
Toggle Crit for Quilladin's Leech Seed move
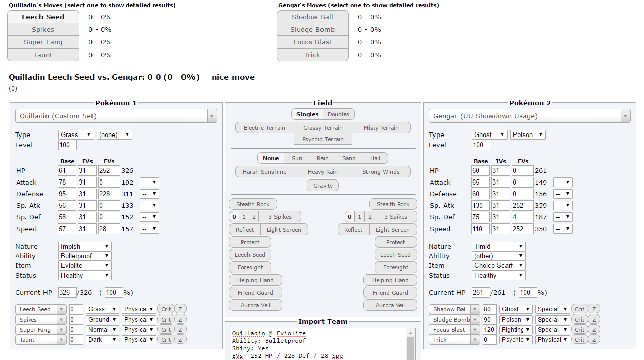click(x=166, y=309)
